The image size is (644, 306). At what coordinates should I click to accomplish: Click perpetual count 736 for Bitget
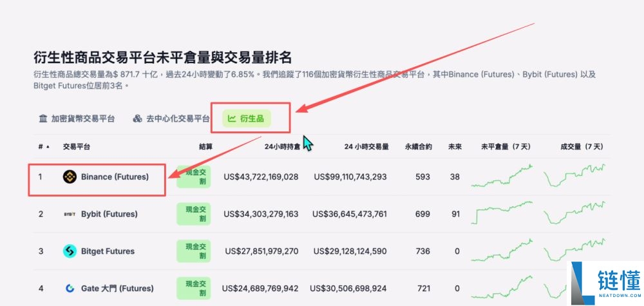[422, 251]
